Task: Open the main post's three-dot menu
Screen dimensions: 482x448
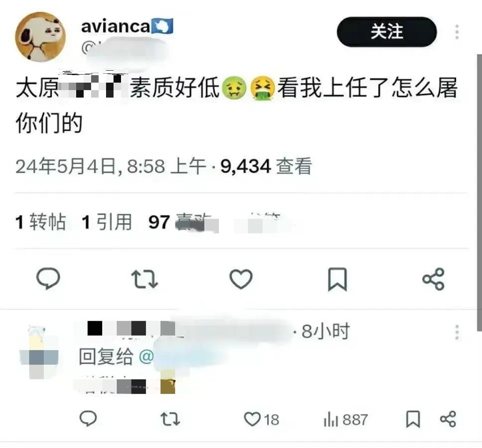Action: coord(457,32)
